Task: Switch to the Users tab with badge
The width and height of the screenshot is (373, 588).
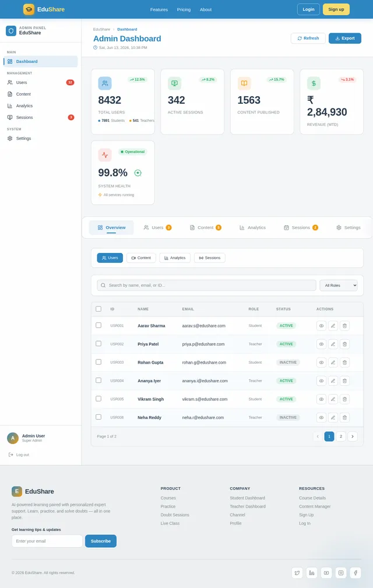Action: point(157,228)
